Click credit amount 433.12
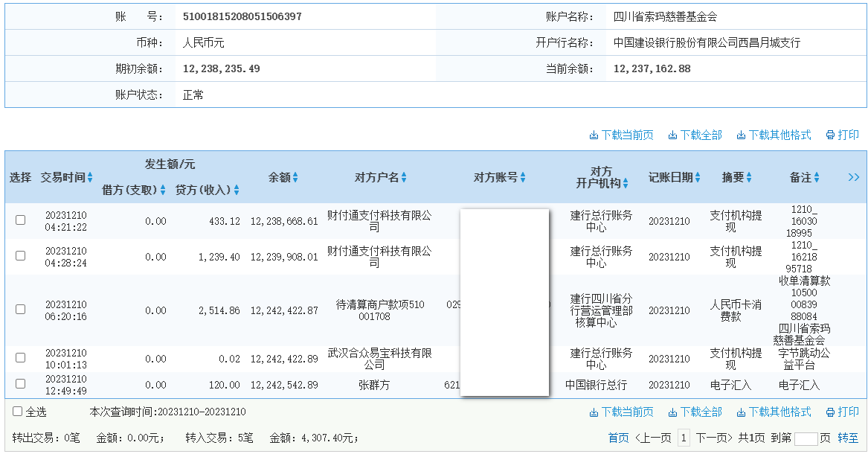868x454 pixels. click(x=224, y=221)
